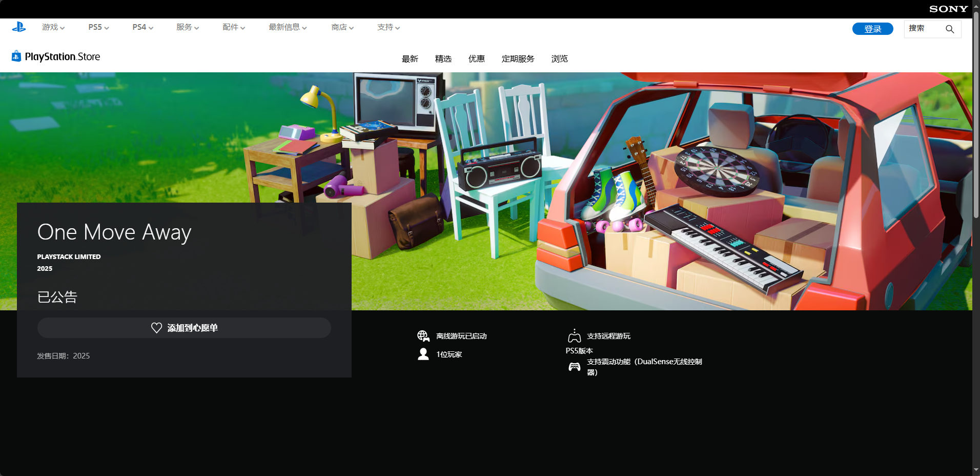Expand the PS5 dropdown menu

(x=98, y=27)
